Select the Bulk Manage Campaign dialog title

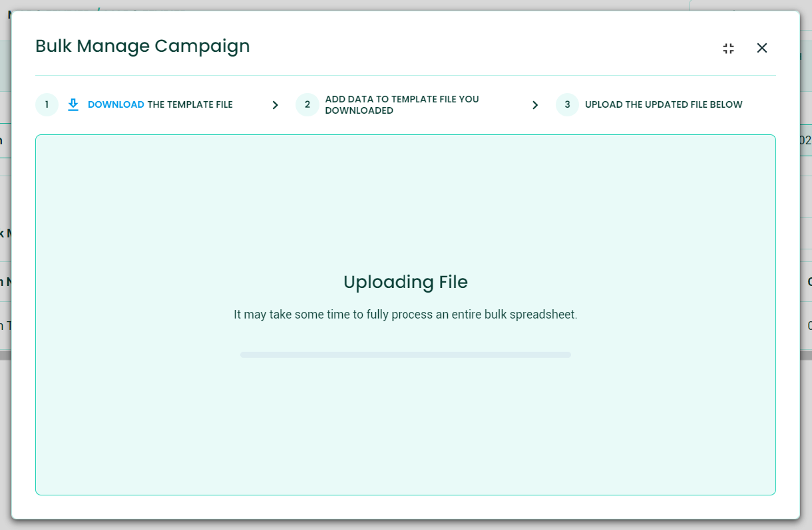point(142,46)
